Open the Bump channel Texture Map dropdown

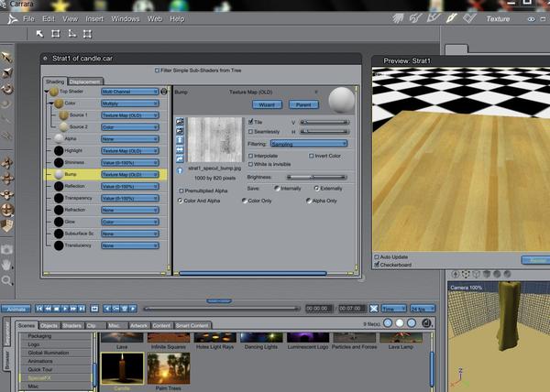point(130,174)
